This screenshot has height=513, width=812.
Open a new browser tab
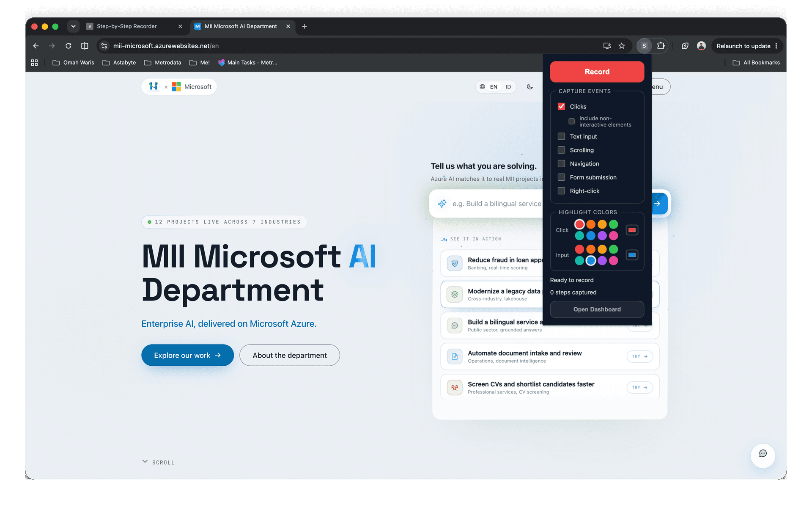tap(304, 26)
